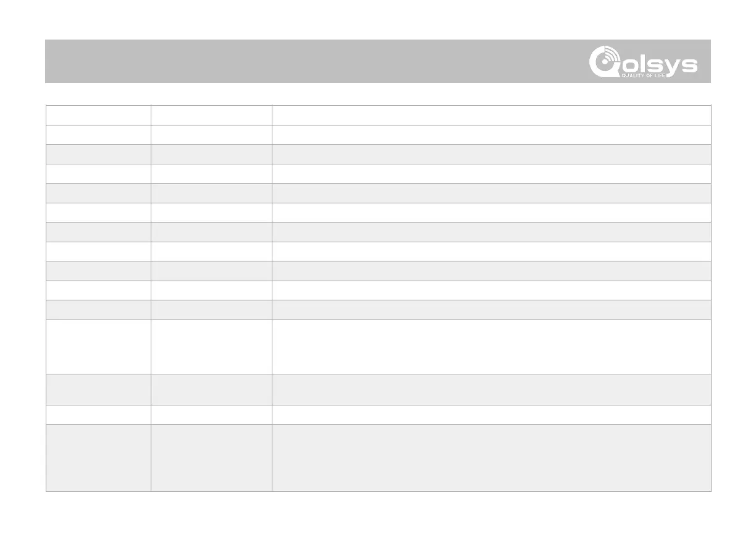Select the middle cell of the first gray-shaded row
The image size is (756, 534).
211,155
